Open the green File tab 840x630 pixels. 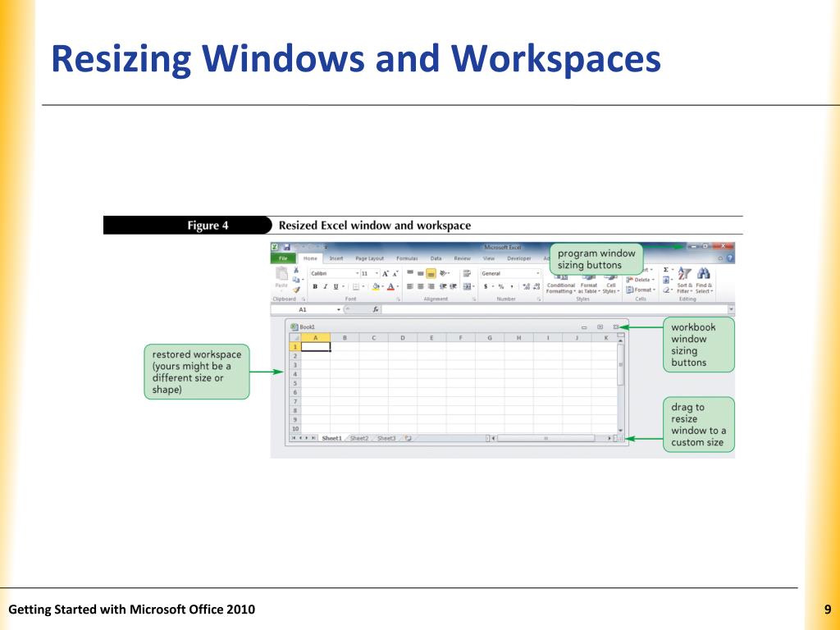[x=283, y=258]
